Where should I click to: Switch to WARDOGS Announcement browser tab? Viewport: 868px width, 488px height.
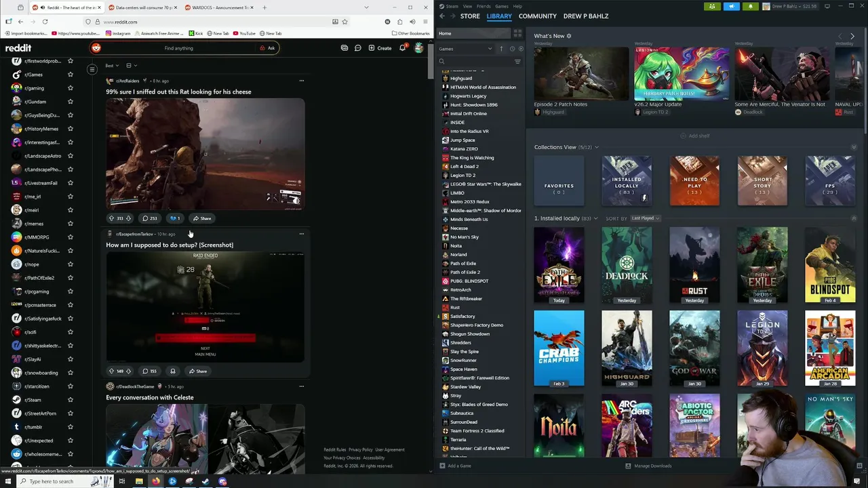point(220,7)
